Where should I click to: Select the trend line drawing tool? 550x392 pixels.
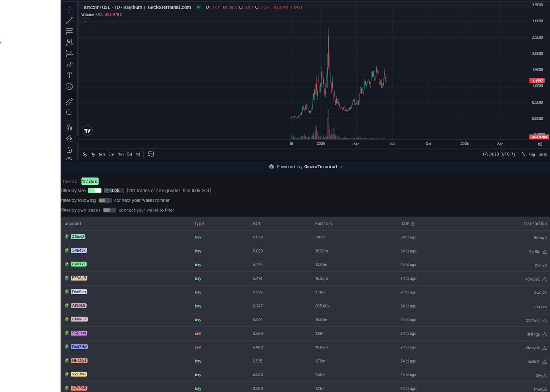click(69, 20)
